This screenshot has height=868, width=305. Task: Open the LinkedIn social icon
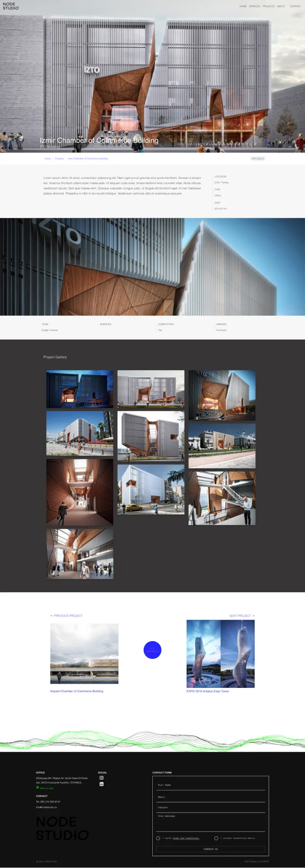point(101,784)
